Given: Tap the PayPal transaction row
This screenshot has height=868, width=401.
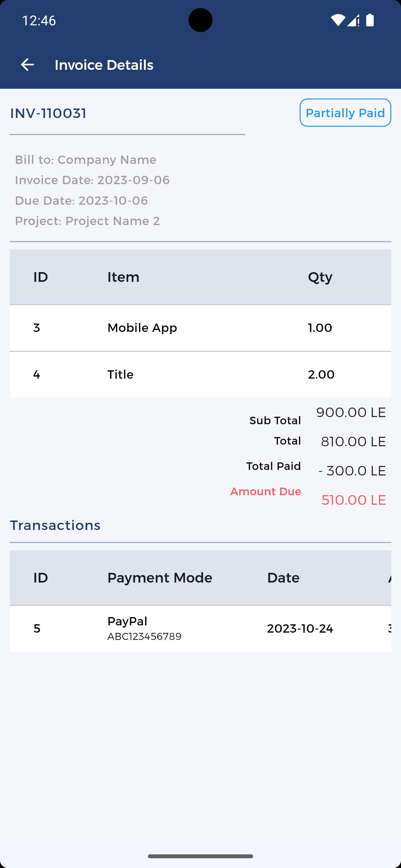Looking at the screenshot, I should click(x=200, y=628).
